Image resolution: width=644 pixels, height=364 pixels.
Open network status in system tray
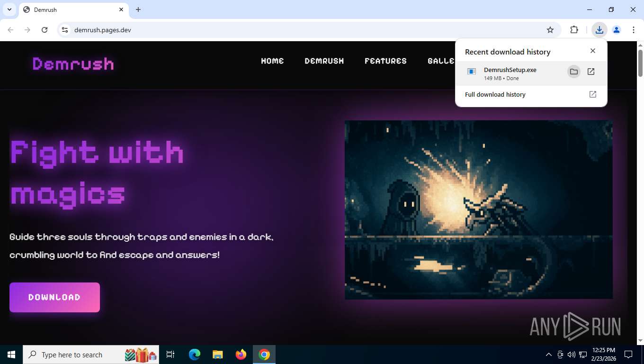582,355
